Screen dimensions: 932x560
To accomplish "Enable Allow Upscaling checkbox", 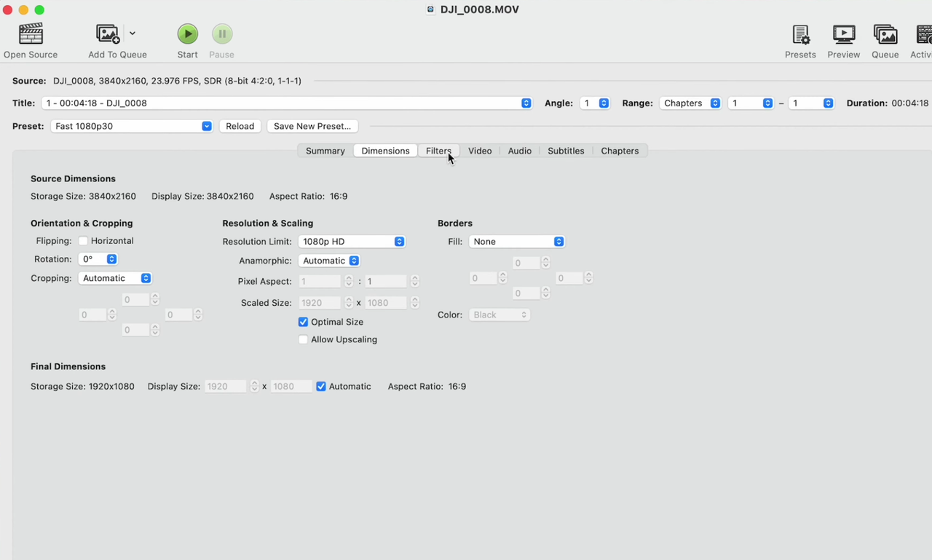I will [x=303, y=339].
